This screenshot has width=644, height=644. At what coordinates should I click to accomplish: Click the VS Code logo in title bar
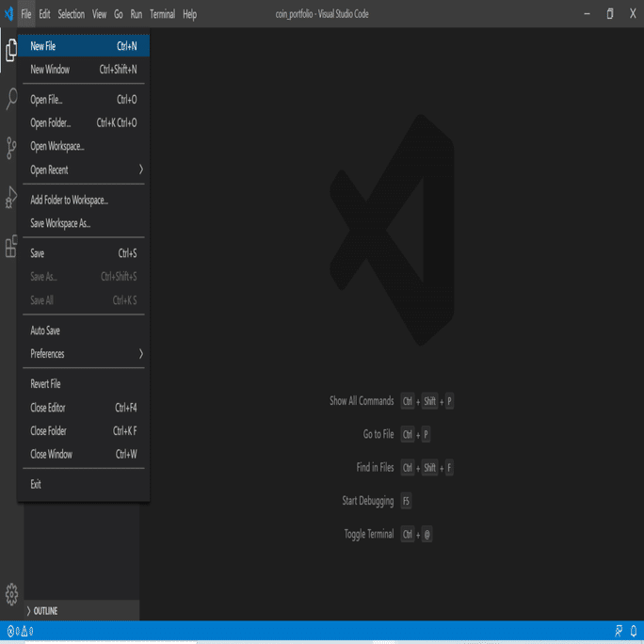(9, 14)
